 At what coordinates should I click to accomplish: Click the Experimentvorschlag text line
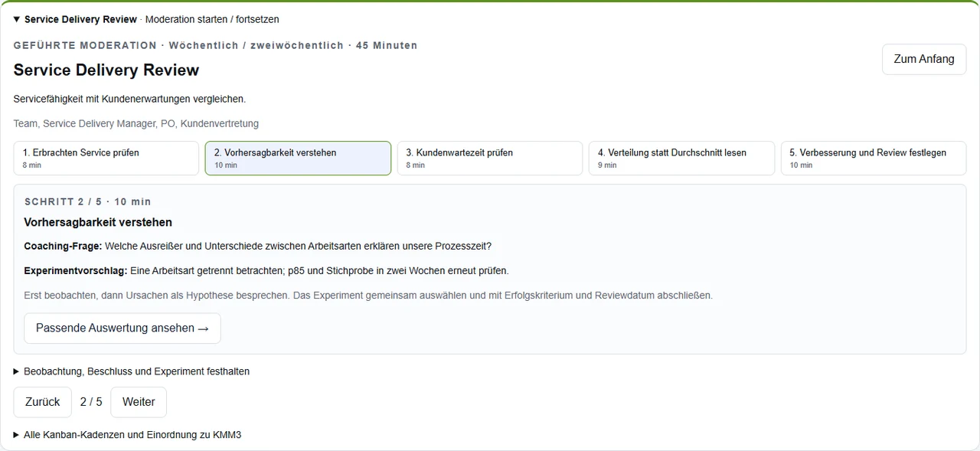coord(266,270)
